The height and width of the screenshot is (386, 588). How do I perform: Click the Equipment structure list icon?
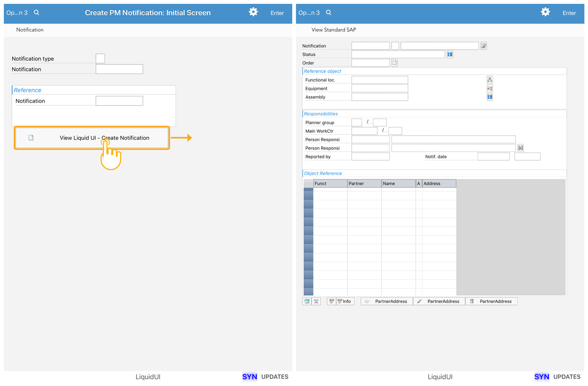pyautogui.click(x=490, y=88)
